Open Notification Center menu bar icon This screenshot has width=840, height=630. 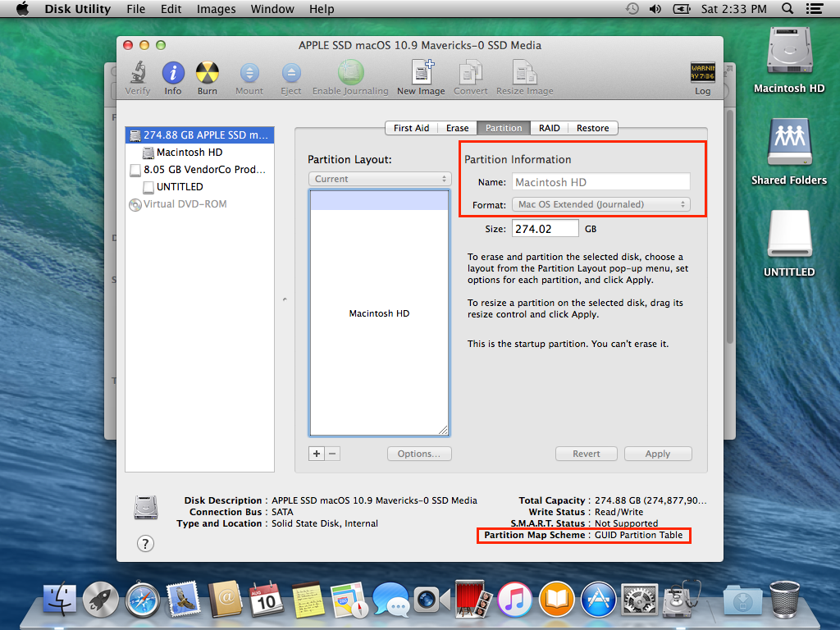(815, 9)
